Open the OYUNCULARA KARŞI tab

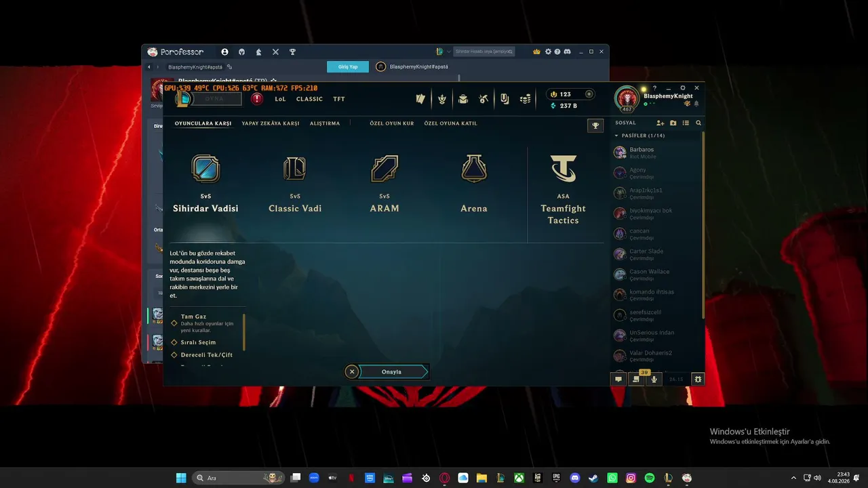point(203,123)
